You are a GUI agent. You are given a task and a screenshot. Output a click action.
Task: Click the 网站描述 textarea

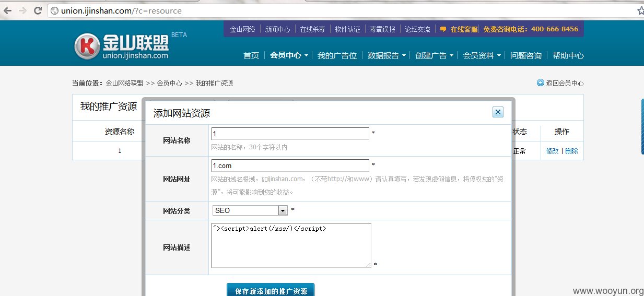point(291,245)
